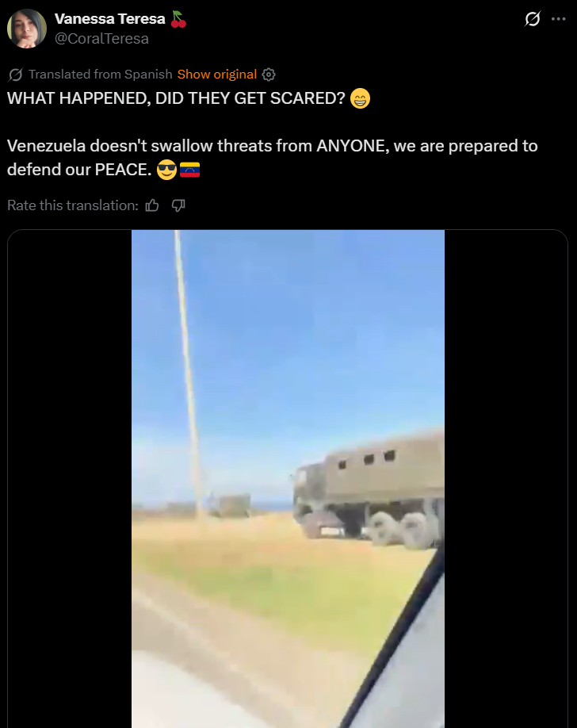
Task: Click the translated-by Grok icon before text
Action: tap(15, 75)
